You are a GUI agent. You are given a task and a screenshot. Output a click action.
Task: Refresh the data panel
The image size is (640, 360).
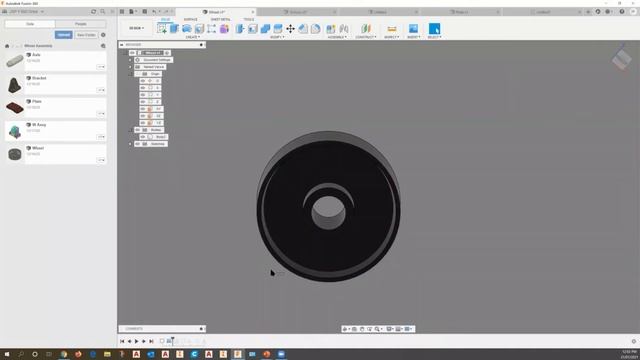click(94, 12)
